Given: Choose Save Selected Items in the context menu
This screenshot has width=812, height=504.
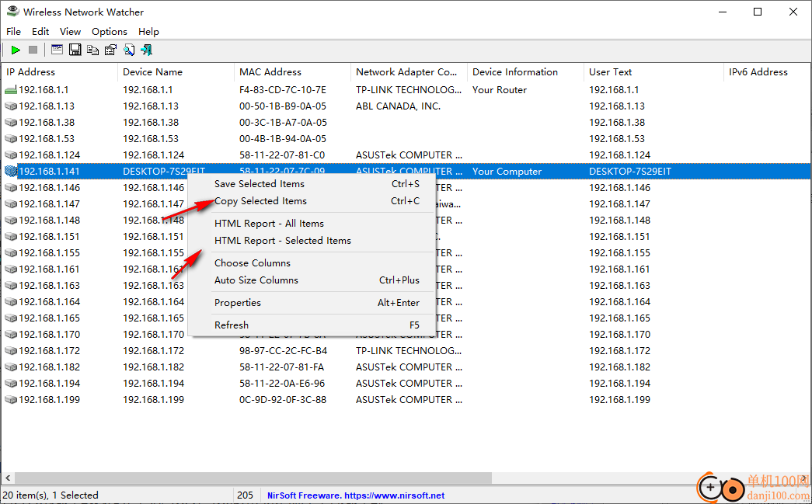Looking at the screenshot, I should point(311,184).
